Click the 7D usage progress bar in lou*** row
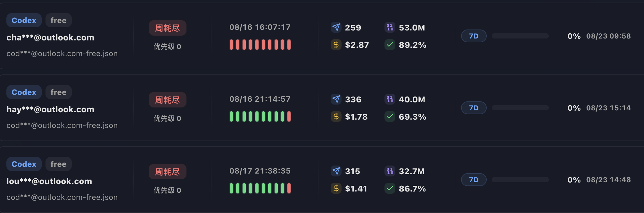This screenshot has width=644, height=213. (520, 180)
